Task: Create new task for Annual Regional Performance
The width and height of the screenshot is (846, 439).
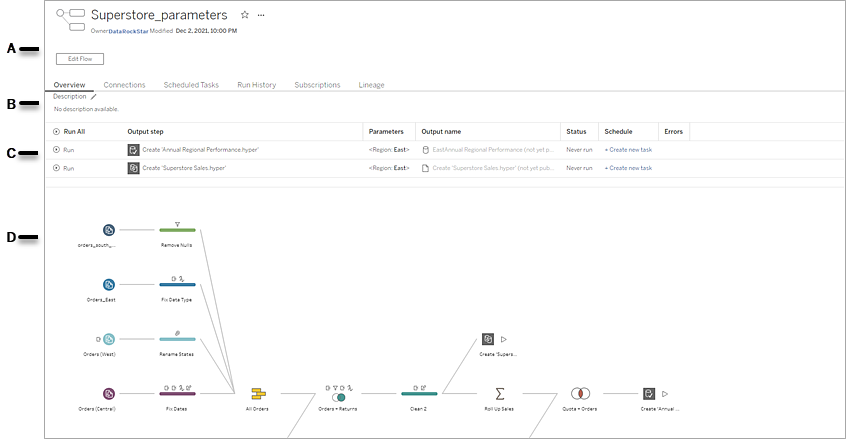Action: click(x=628, y=149)
